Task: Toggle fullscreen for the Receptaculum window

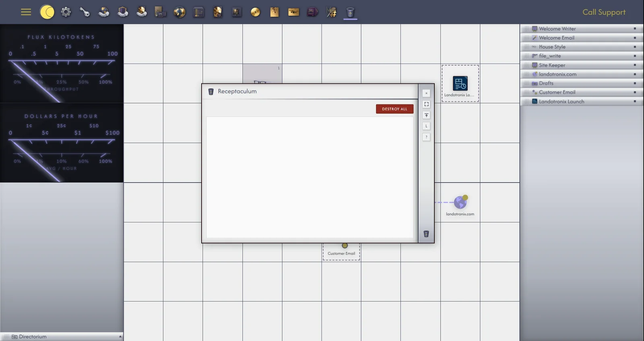Action: click(426, 104)
